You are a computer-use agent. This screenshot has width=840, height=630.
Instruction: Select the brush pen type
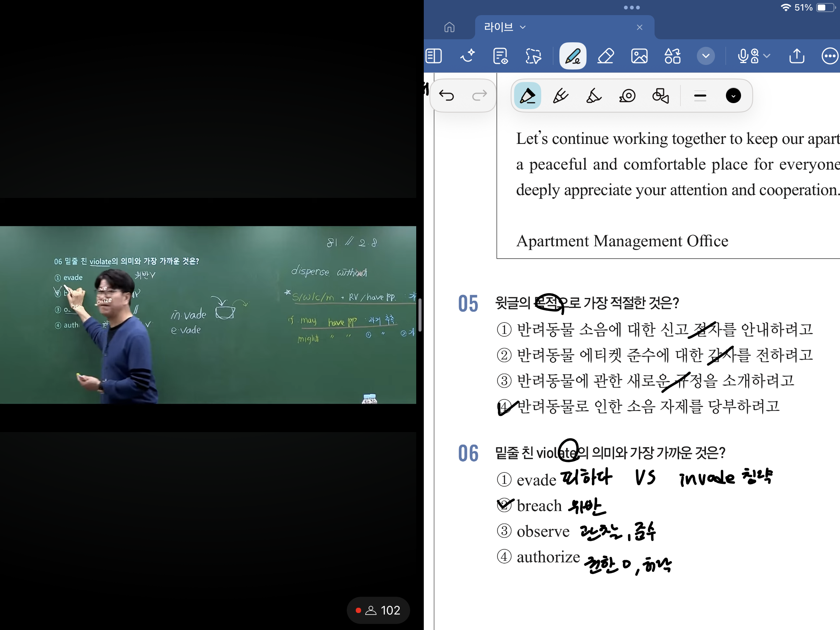click(561, 96)
